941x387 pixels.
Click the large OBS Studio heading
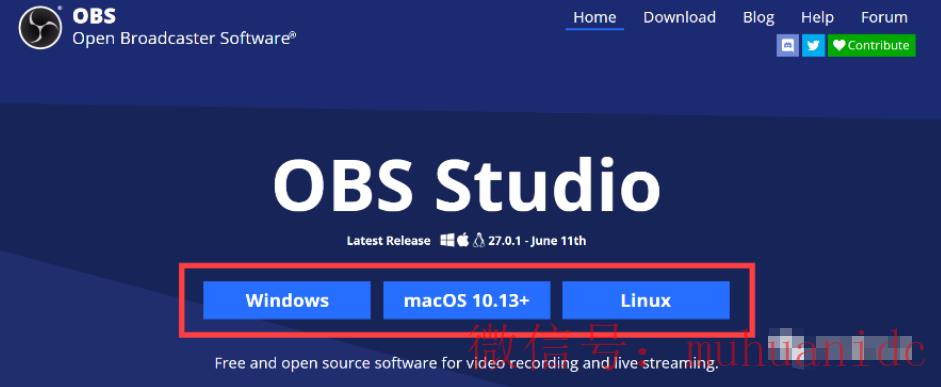(x=466, y=185)
